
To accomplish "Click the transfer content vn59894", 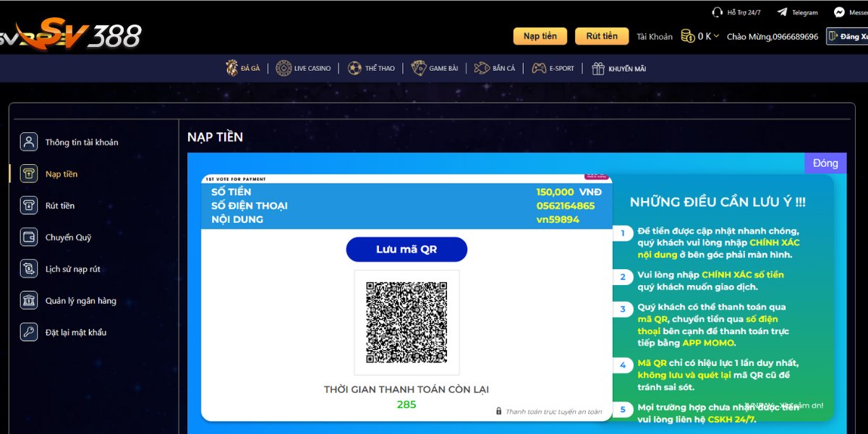I will (x=558, y=219).
